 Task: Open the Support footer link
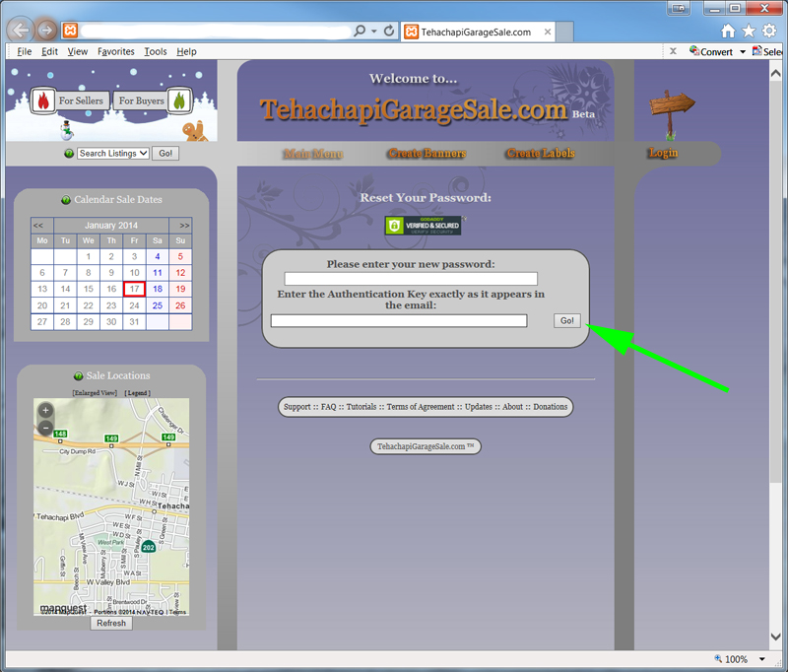pyautogui.click(x=297, y=407)
